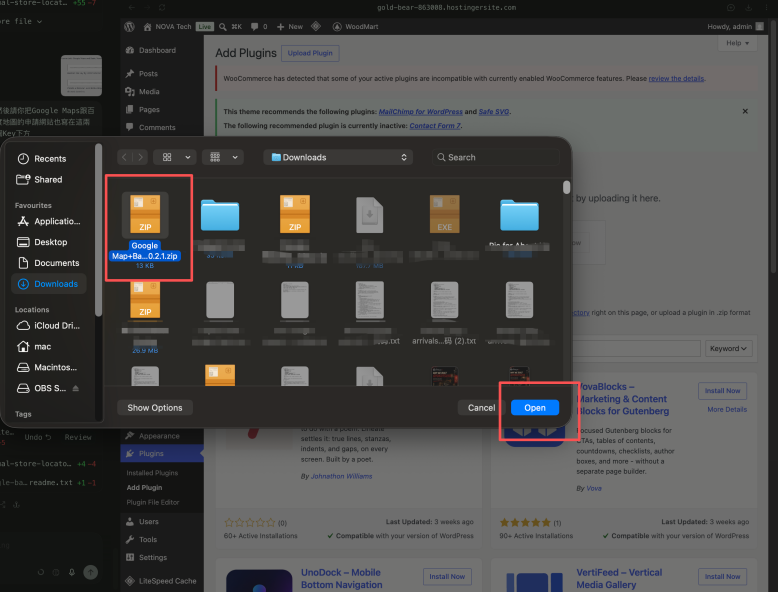The image size is (778, 592).
Task: Open the Safe SVG link
Action: (493, 112)
